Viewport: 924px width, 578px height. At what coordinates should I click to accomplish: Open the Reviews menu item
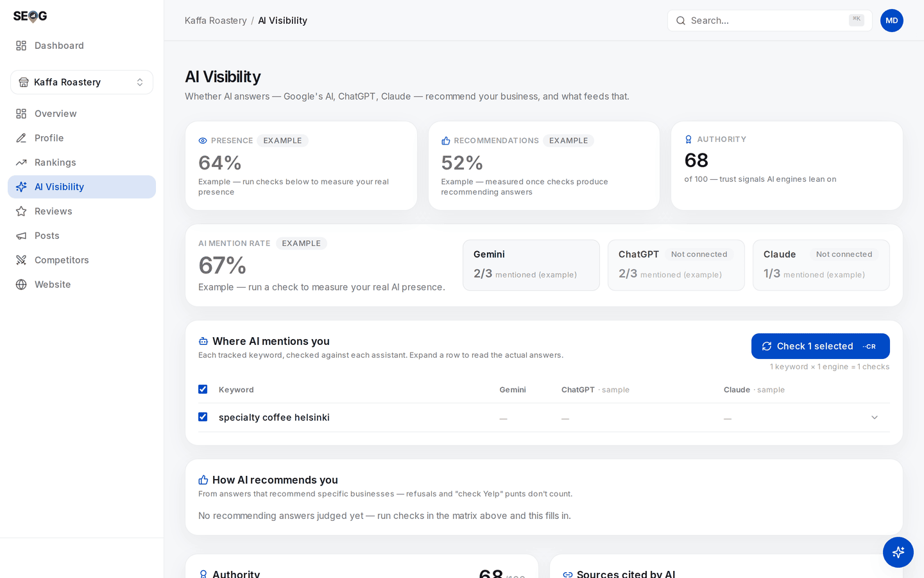81,211
